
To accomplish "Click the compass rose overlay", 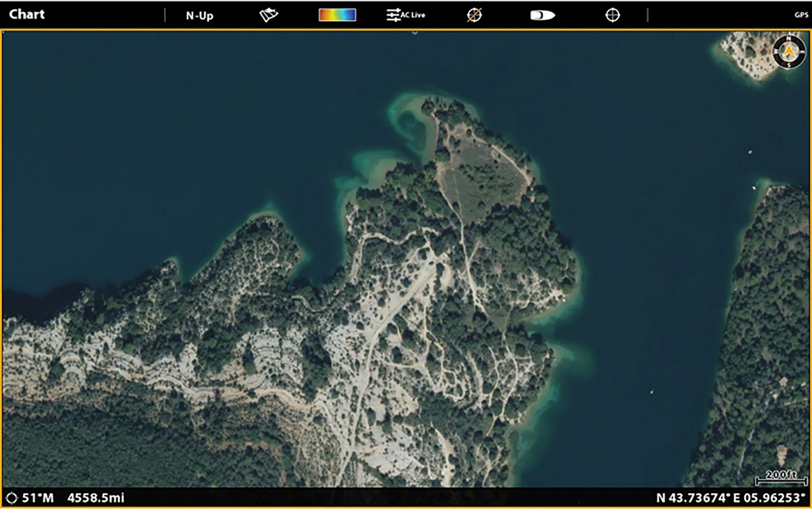I will pos(788,53).
